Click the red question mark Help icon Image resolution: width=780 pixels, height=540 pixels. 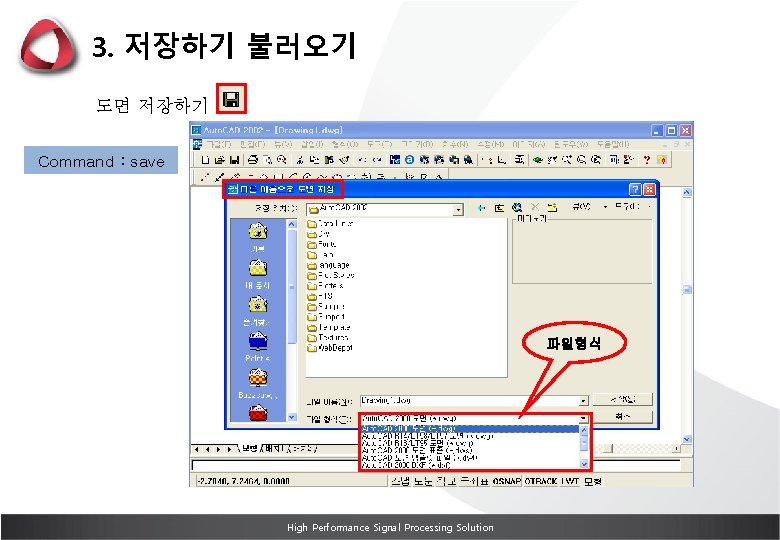[646, 160]
